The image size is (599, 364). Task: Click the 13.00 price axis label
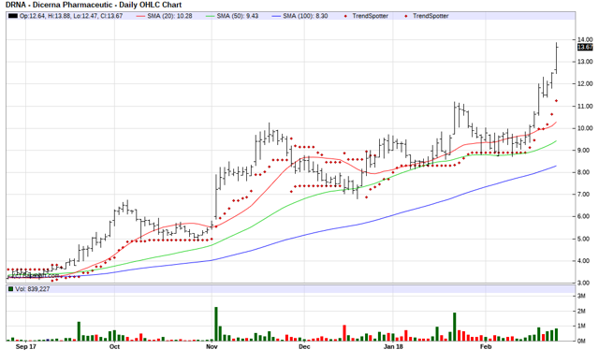pos(585,62)
